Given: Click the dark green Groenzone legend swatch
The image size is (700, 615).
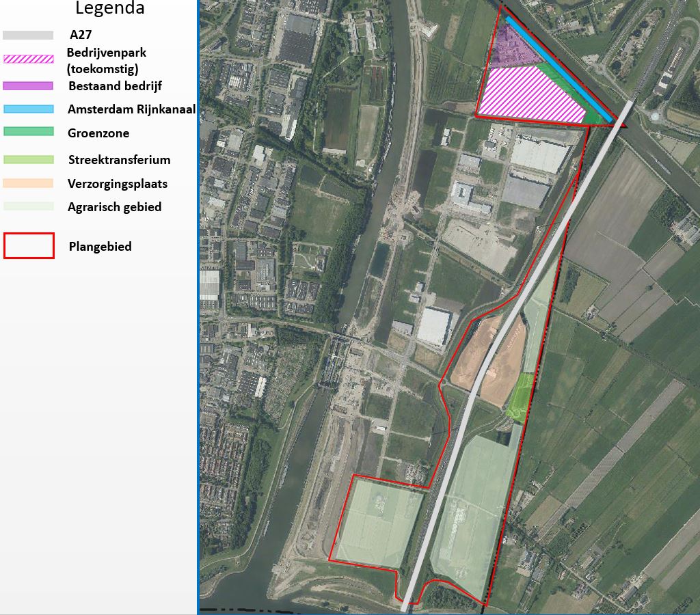Looking at the screenshot, I should click(x=28, y=132).
